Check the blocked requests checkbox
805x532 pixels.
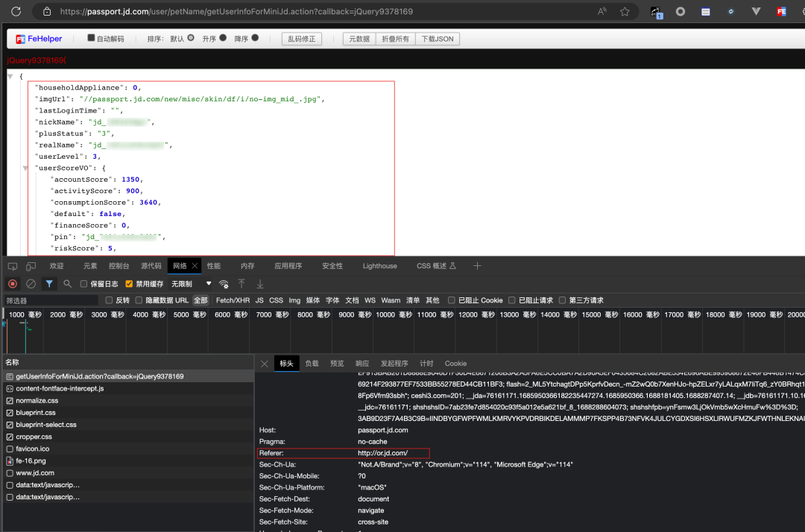pos(512,300)
